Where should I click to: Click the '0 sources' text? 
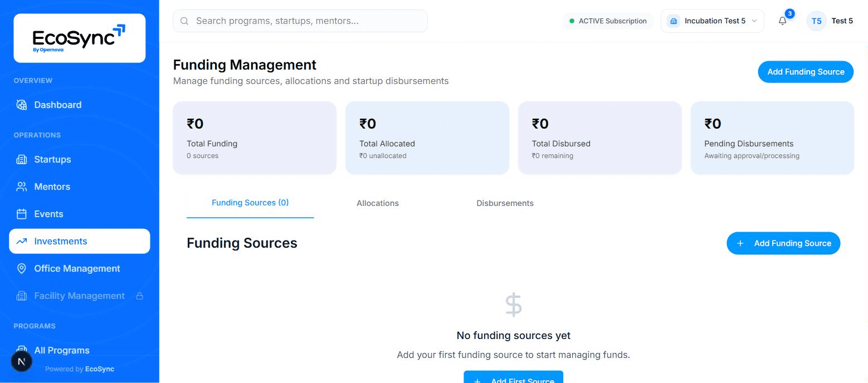tap(203, 156)
